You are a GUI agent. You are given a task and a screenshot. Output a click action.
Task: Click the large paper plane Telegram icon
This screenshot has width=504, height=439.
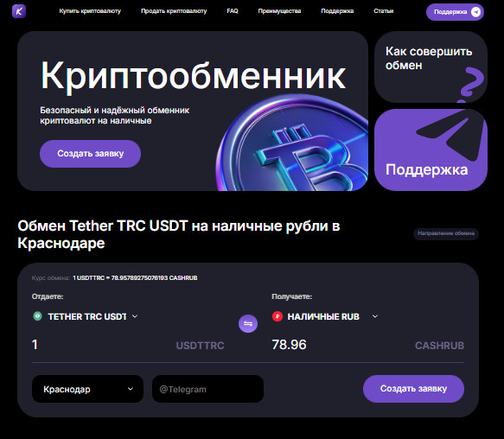[x=451, y=136]
